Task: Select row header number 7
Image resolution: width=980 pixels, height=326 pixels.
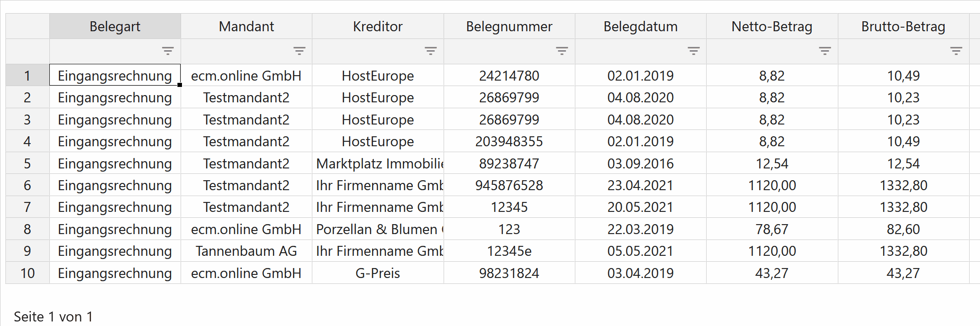Action: [x=28, y=207]
